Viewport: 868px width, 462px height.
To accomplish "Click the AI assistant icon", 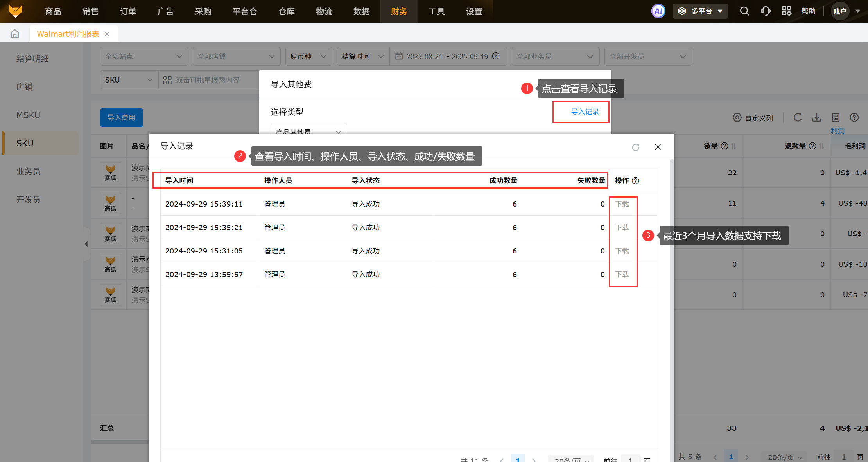I will [658, 11].
